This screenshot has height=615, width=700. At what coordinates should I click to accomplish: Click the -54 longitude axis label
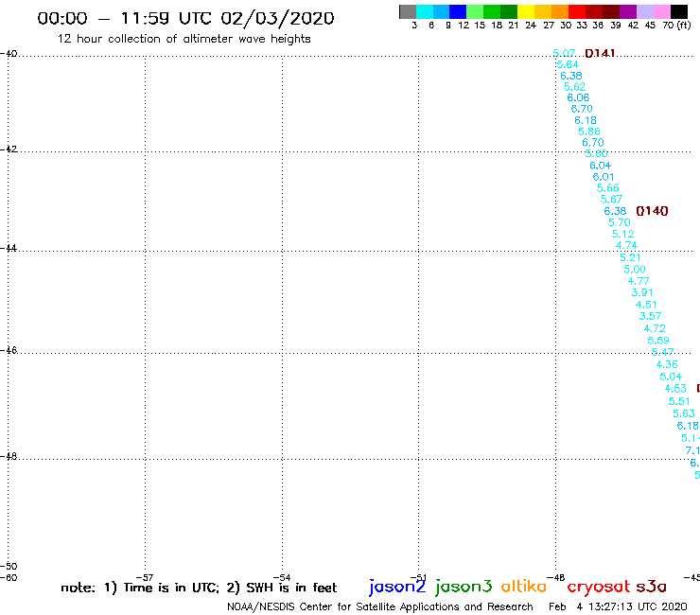click(x=282, y=578)
